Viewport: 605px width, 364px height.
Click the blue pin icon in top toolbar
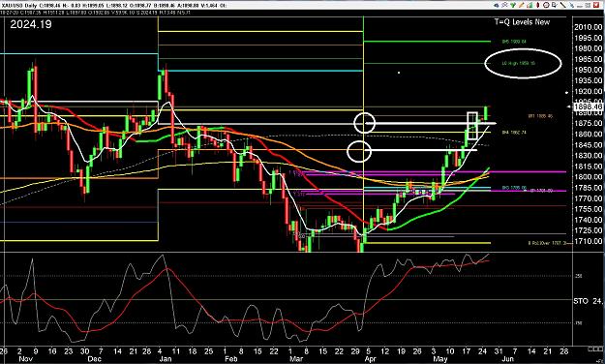point(572,5)
